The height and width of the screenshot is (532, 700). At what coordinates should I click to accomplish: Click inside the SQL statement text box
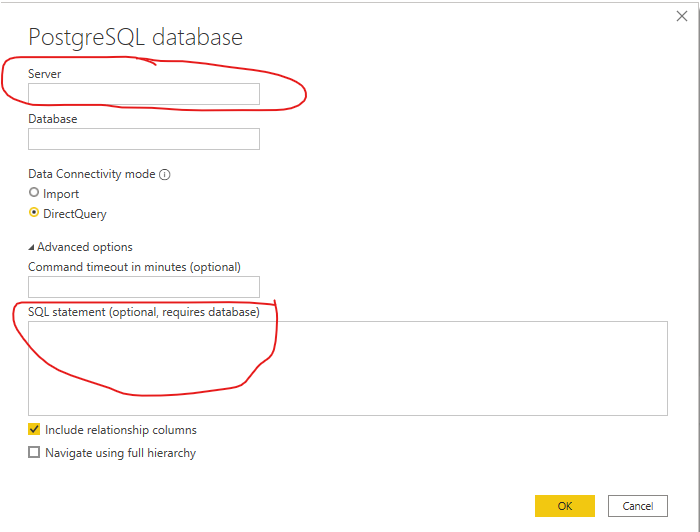(x=348, y=368)
